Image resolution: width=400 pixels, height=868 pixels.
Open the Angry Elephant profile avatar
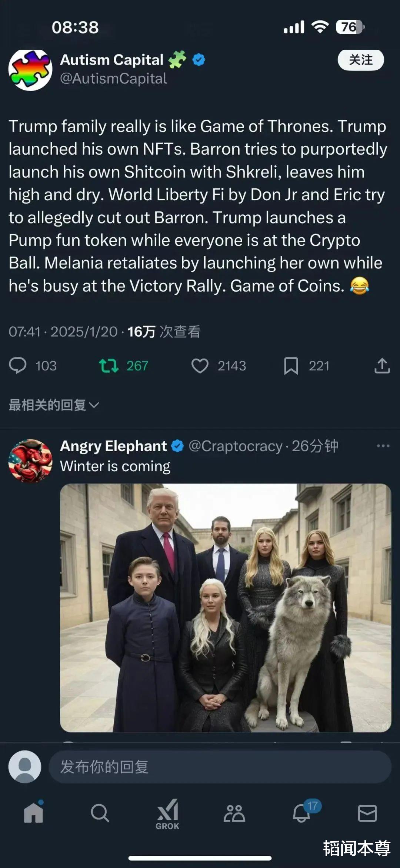pos(30,461)
